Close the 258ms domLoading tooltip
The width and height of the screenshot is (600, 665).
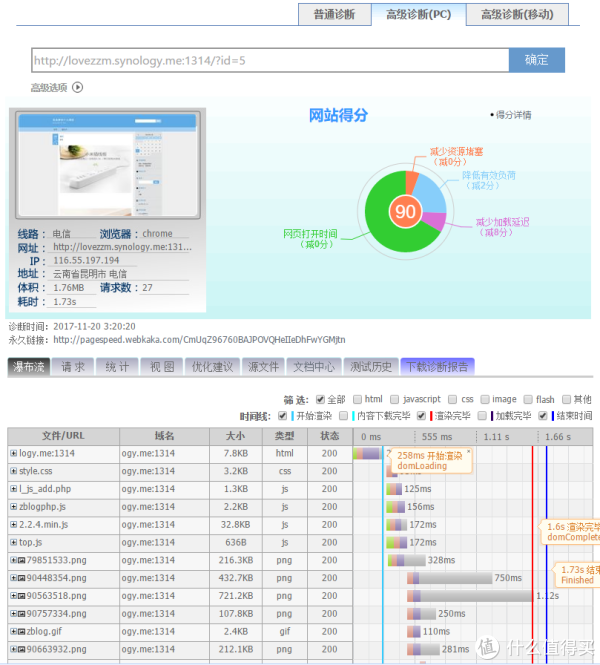click(468, 453)
